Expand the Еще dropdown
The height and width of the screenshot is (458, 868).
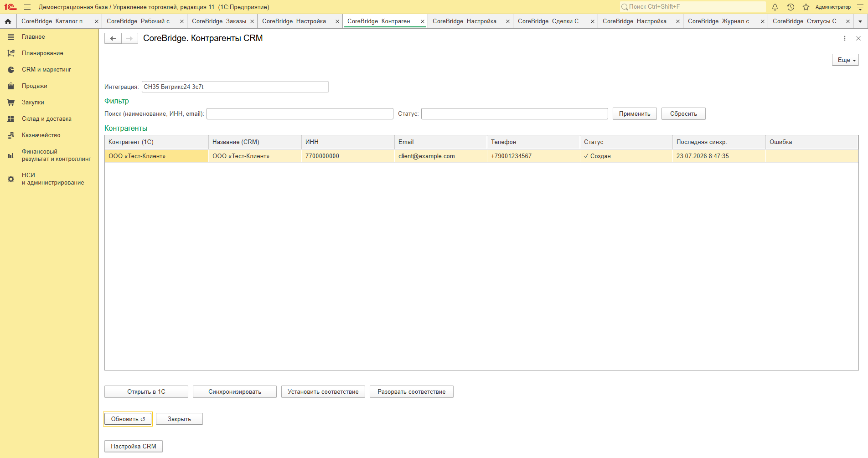point(845,60)
